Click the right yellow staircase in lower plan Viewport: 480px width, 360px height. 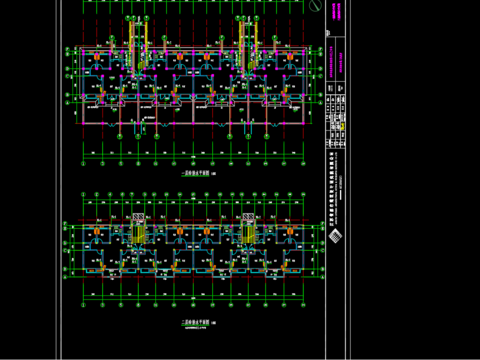(x=248, y=234)
